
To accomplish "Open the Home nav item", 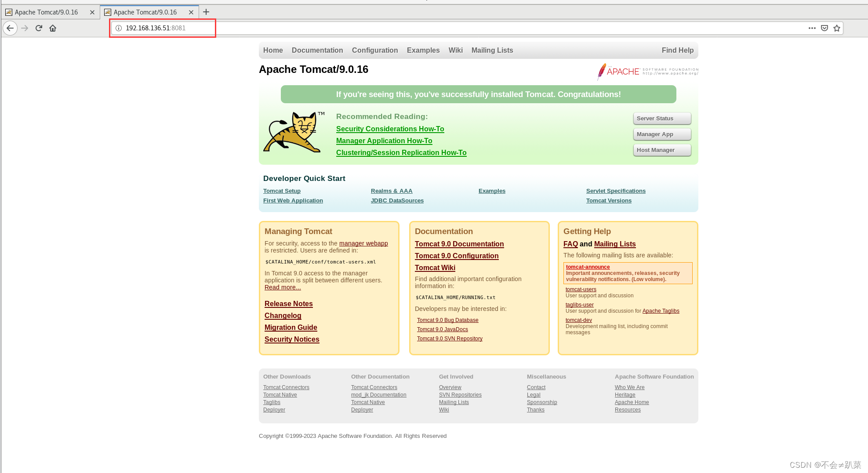I will coord(273,50).
